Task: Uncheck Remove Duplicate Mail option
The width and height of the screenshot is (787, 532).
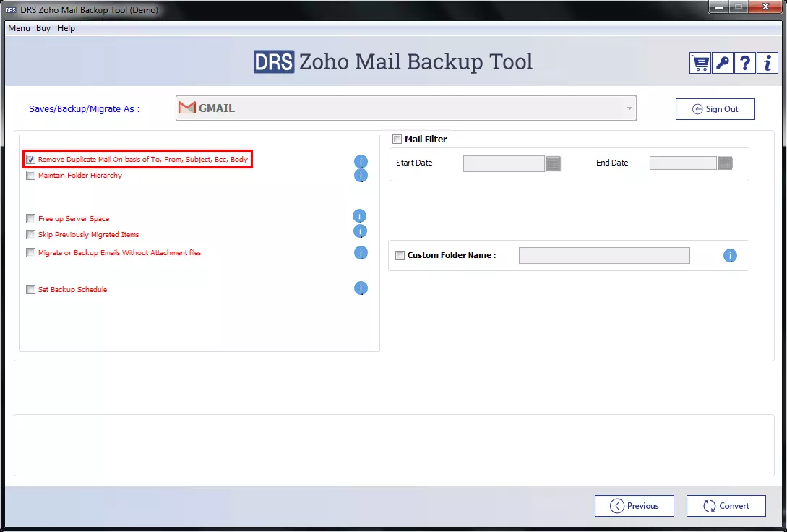Action: point(31,160)
